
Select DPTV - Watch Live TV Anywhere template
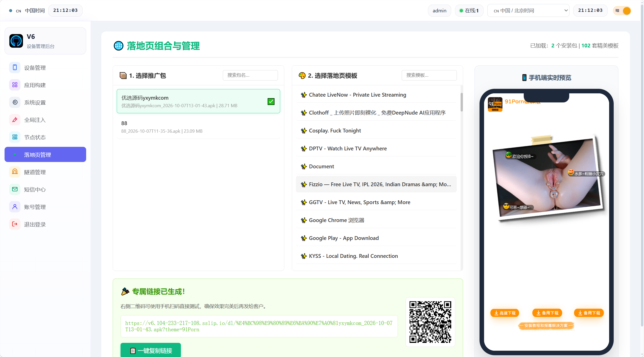pos(376,149)
